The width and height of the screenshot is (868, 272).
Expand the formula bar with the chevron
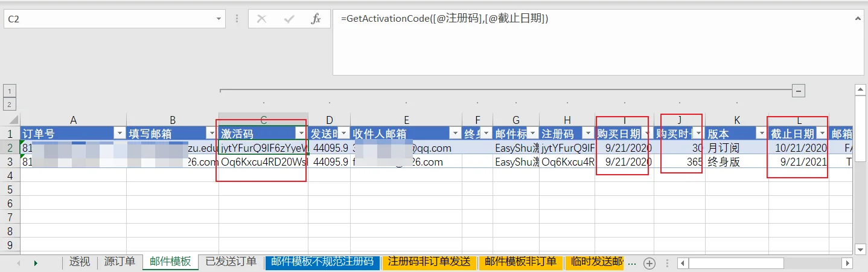point(859,19)
